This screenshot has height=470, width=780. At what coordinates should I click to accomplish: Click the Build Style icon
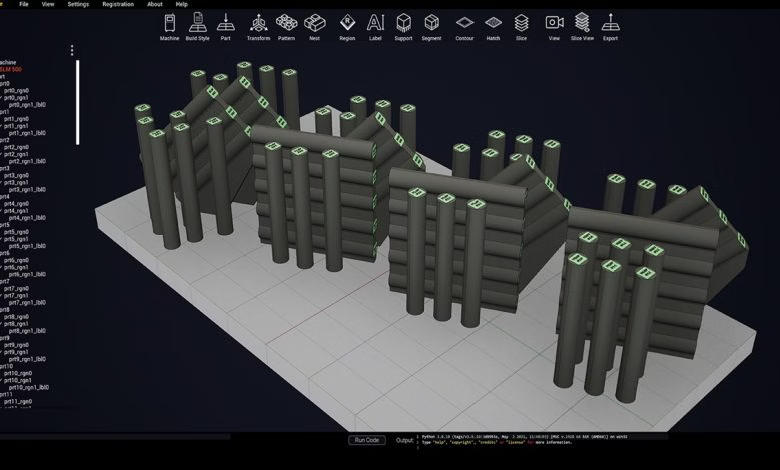tap(198, 26)
